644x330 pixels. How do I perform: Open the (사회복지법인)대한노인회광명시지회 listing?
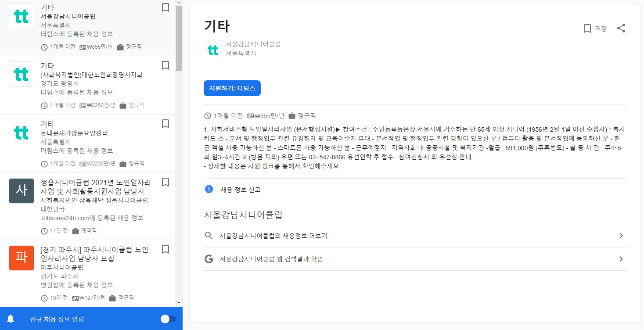tap(88, 85)
